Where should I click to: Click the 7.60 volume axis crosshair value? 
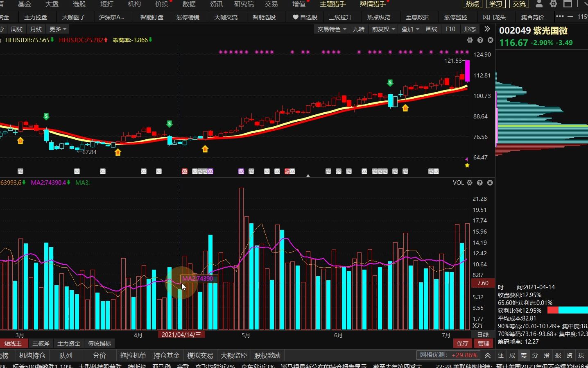(x=483, y=283)
